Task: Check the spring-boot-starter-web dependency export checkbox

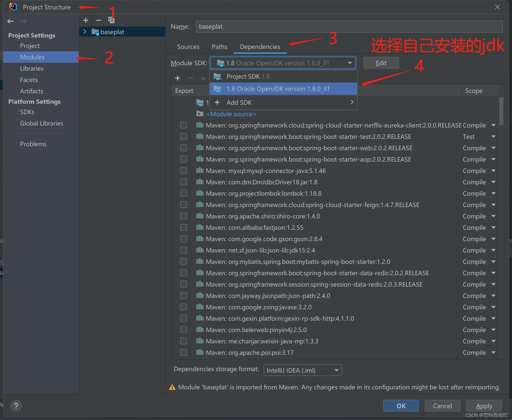Action: 184,148
